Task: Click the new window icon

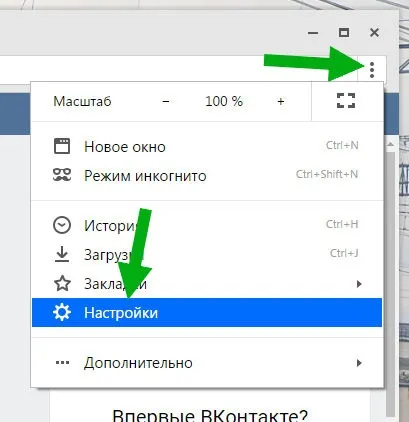Action: [x=62, y=146]
